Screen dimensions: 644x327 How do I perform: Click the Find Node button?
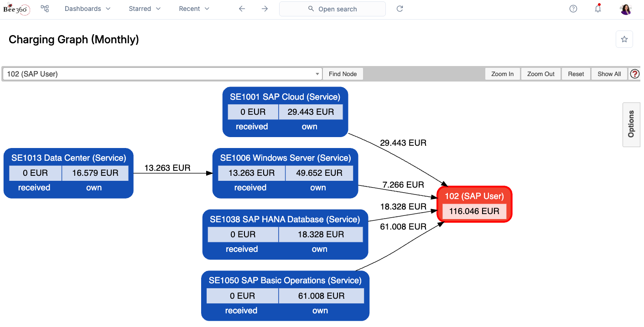[343, 73]
